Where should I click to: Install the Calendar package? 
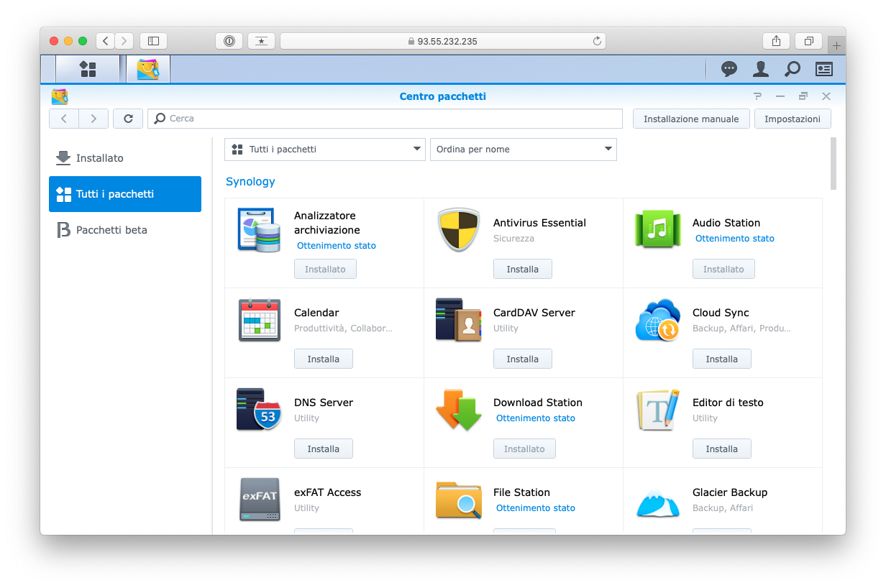click(324, 359)
